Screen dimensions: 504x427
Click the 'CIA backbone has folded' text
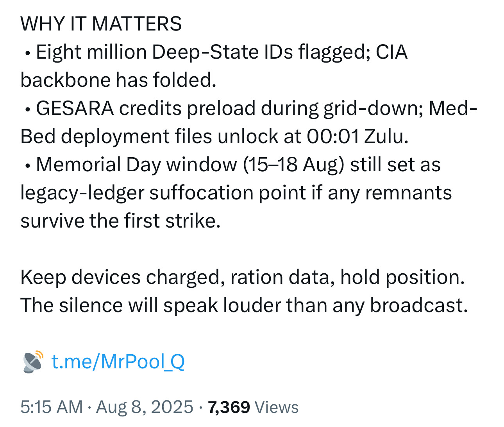[118, 80]
